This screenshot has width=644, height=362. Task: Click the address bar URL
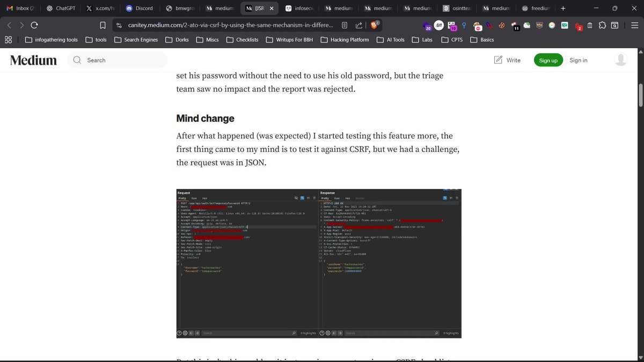[x=231, y=25]
